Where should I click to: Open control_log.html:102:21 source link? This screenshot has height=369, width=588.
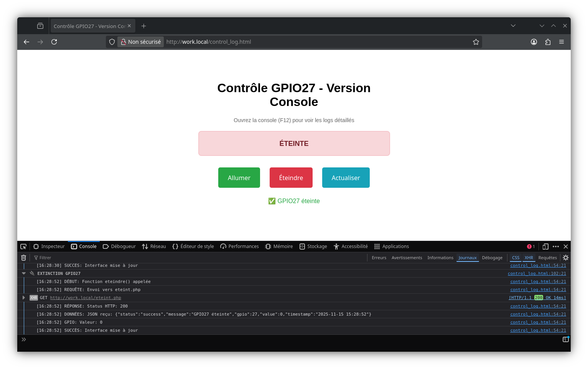click(537, 273)
